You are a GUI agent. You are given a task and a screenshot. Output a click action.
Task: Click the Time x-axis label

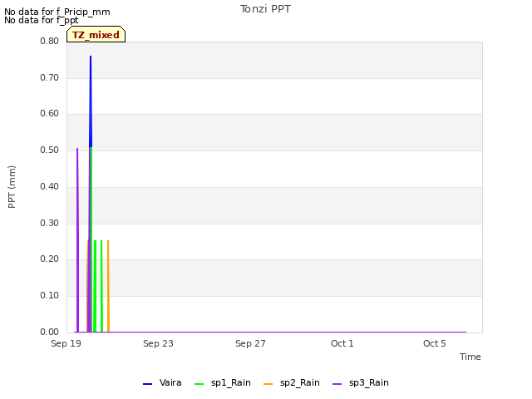470,357
